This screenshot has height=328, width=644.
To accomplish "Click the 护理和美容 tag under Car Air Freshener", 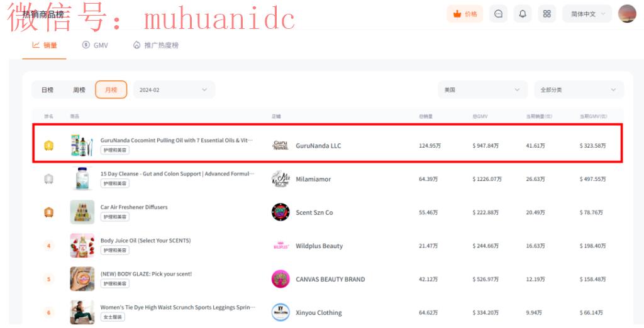I will 115,217.
